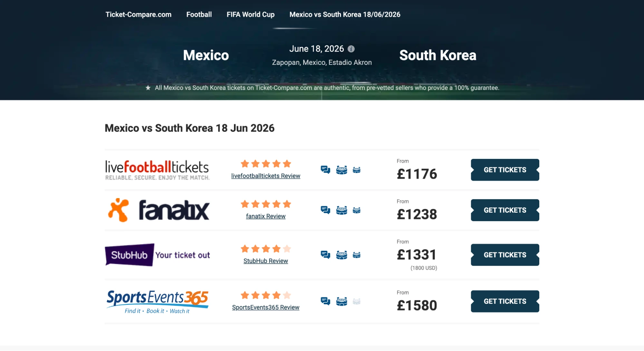Screen dimensions: 644x351
Task: Get tickets from StubHub at £1331
Action: tap(505, 255)
